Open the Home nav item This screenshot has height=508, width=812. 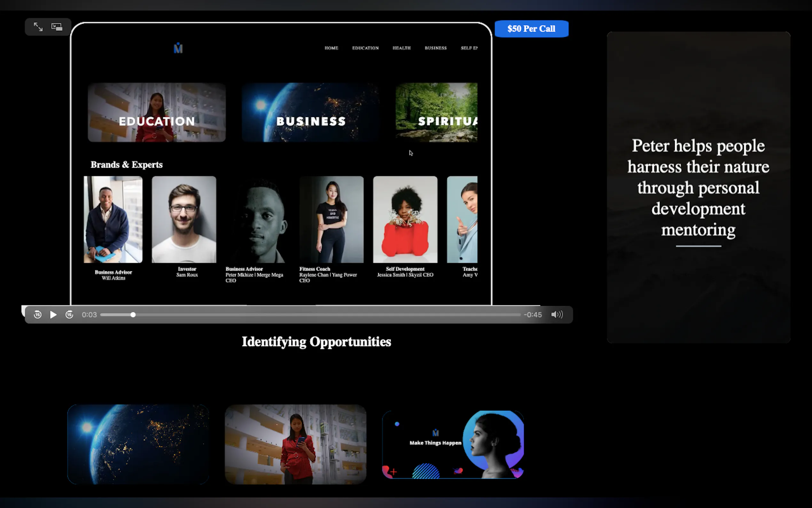(331, 48)
